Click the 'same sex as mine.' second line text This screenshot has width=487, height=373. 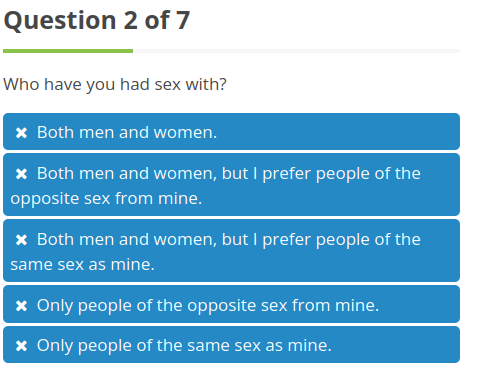[82, 265]
